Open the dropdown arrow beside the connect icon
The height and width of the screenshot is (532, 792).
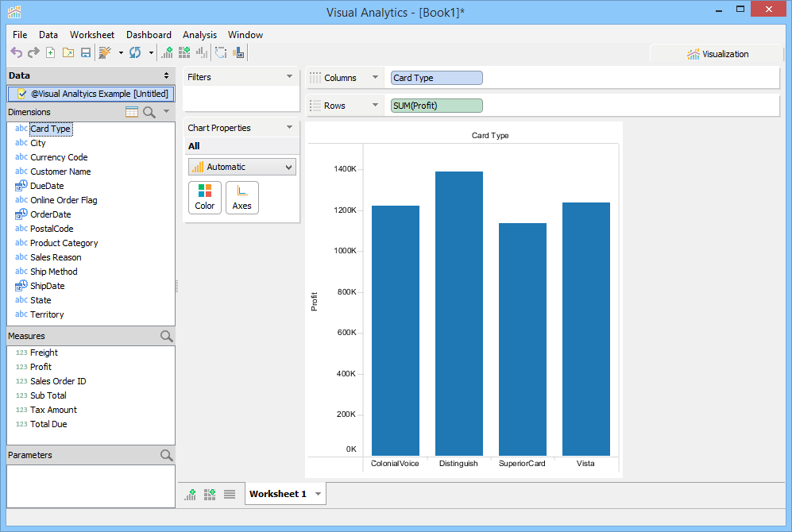point(121,52)
